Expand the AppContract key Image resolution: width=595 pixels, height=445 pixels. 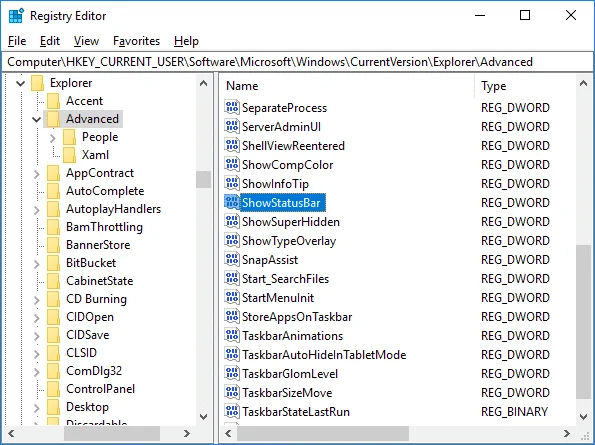point(37,174)
